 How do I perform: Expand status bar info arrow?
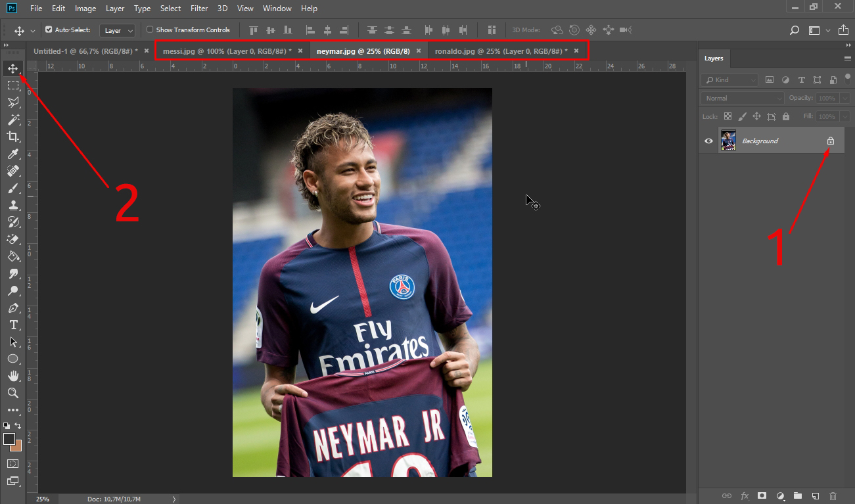pos(174,499)
